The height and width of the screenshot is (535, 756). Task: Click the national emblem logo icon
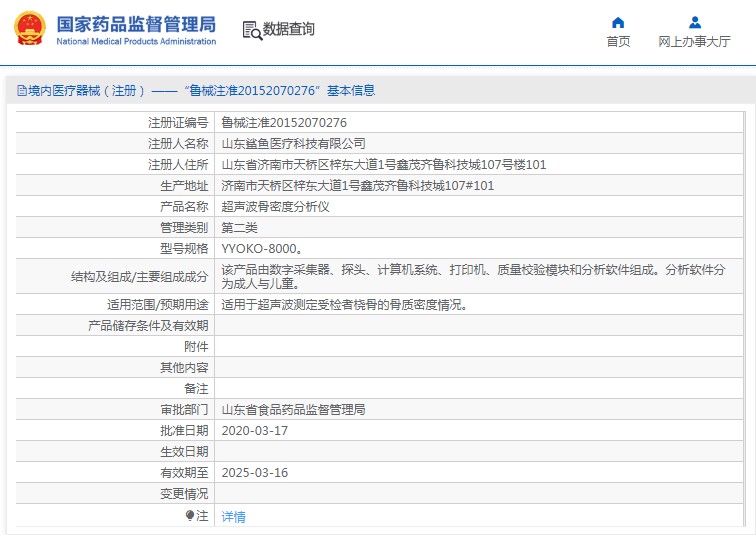tap(30, 28)
